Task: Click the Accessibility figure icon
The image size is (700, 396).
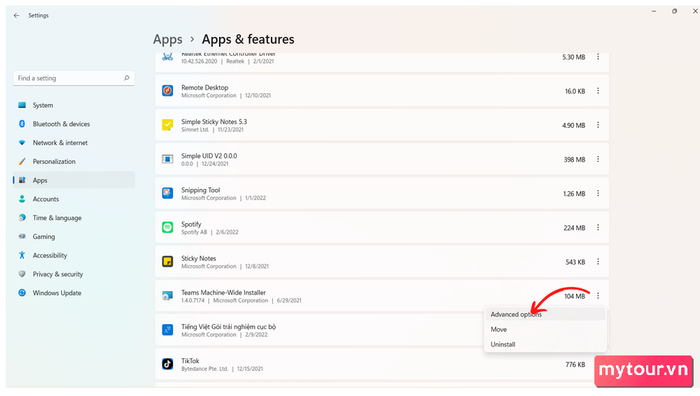Action: pyautogui.click(x=22, y=255)
